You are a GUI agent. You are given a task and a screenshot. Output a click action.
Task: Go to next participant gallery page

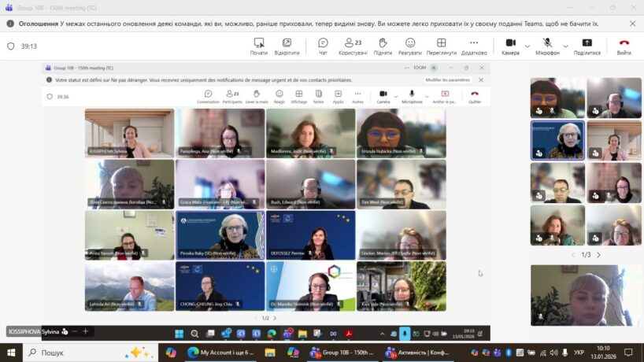pos(598,255)
